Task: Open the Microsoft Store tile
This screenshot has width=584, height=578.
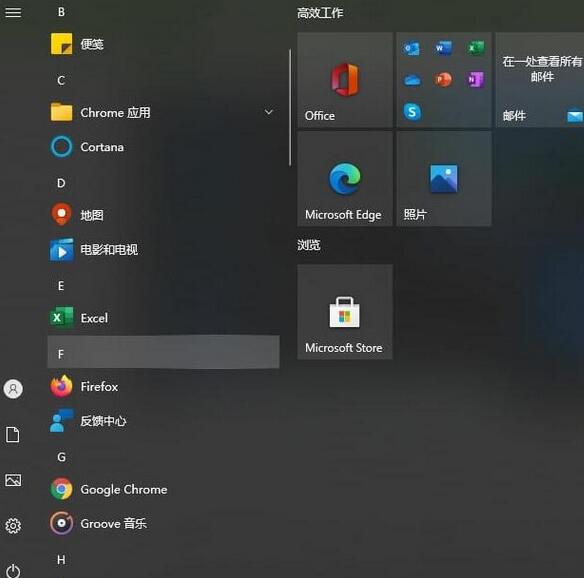Action: (345, 312)
